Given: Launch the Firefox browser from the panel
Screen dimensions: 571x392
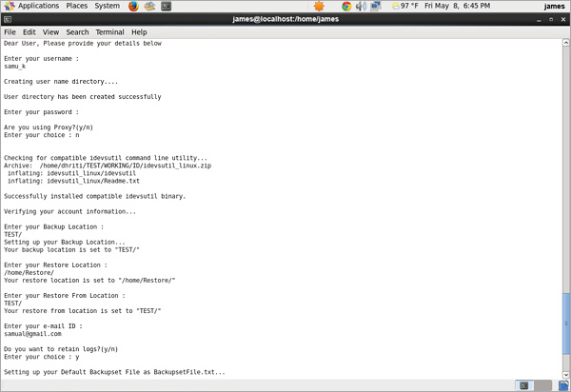Looking at the screenshot, I should (133, 7).
